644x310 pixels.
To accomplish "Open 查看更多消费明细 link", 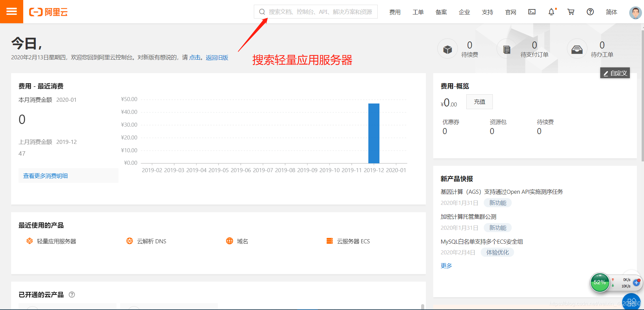I will pos(45,176).
